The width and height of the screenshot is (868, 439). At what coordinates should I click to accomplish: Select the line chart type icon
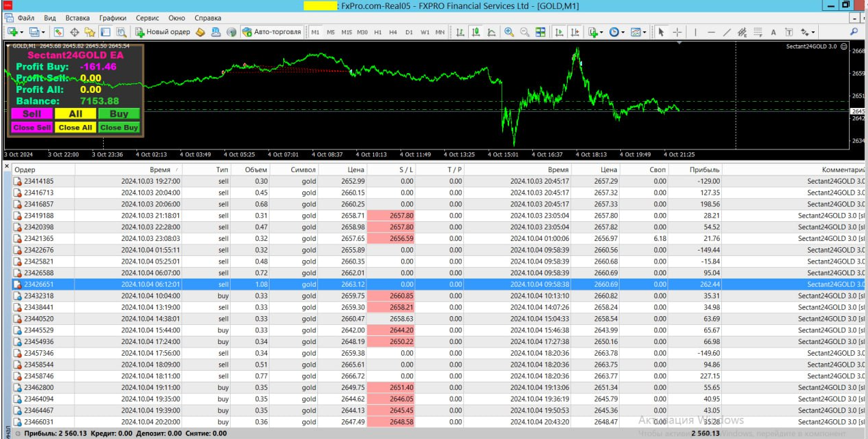click(x=491, y=32)
